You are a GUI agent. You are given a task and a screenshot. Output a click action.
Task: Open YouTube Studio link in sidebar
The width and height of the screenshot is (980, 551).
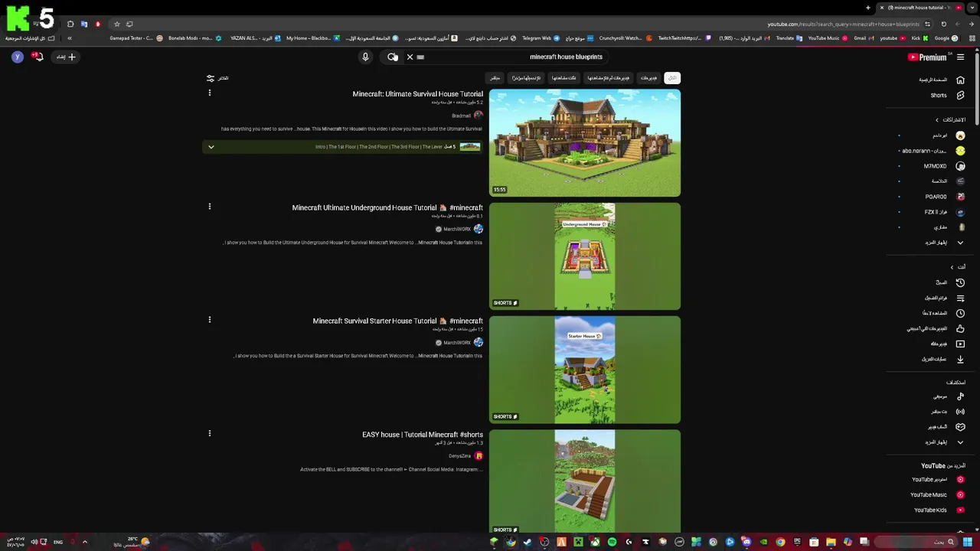click(x=937, y=480)
